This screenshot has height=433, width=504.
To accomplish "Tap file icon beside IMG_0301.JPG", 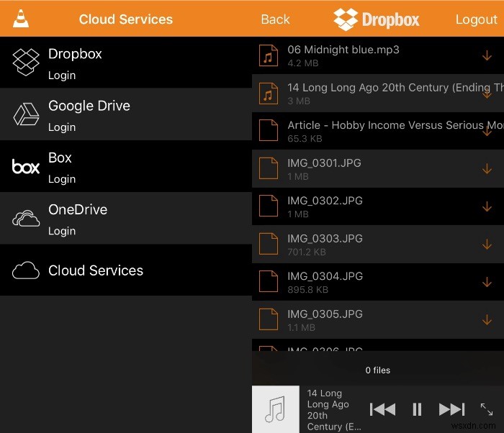I will 269,168.
